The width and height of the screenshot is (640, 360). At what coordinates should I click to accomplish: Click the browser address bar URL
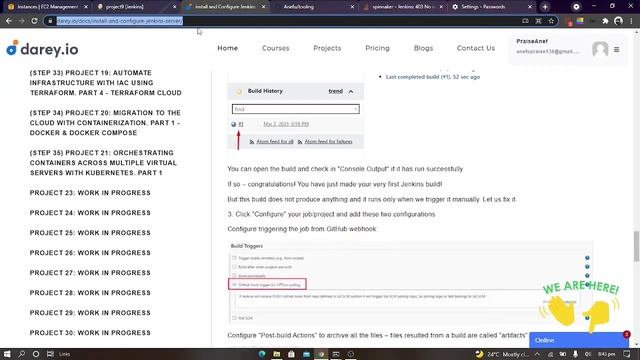coord(120,21)
